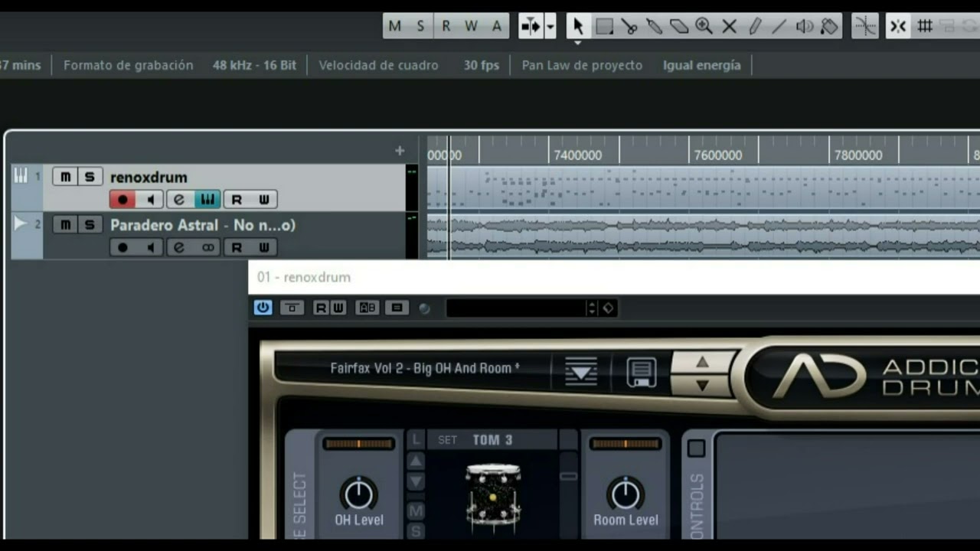Save Addictive Drums preset floppy icon

641,373
